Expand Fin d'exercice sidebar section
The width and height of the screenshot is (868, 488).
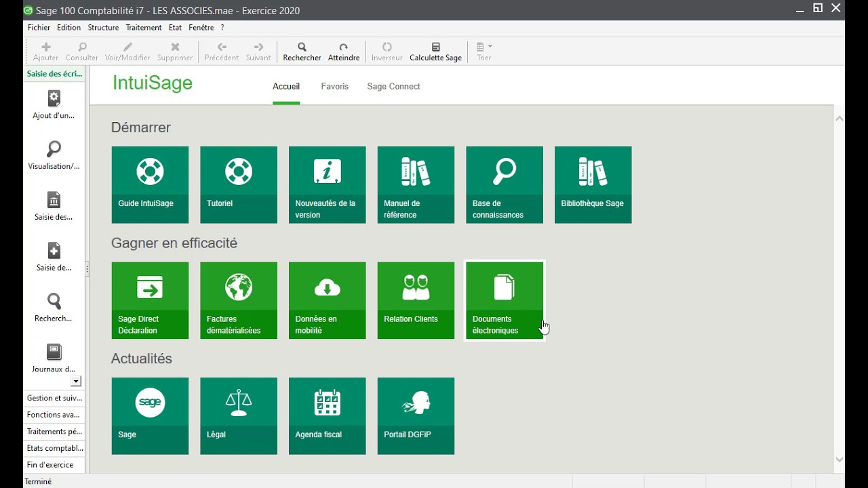coord(54,465)
